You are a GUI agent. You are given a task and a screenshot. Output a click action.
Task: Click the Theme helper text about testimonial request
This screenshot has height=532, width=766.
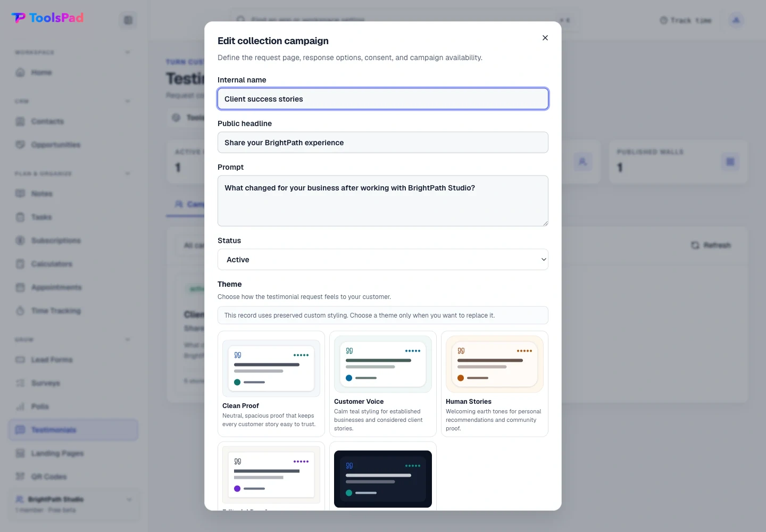tap(304, 297)
